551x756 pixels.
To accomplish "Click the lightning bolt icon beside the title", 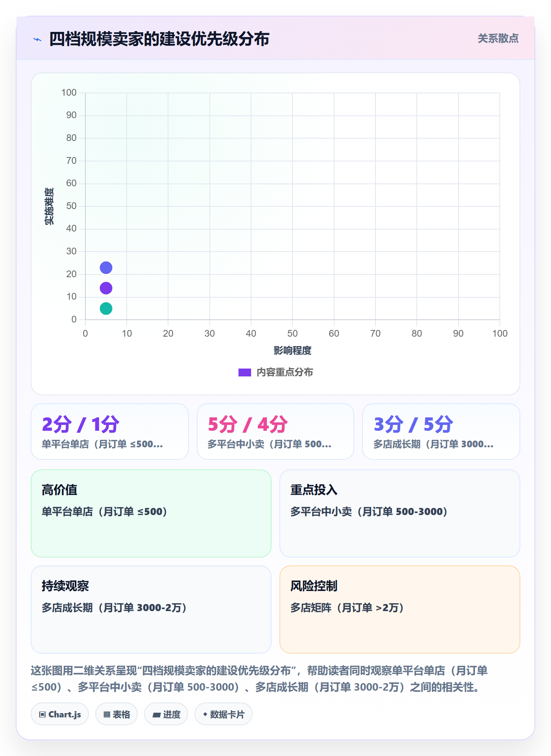I will 37,39.
